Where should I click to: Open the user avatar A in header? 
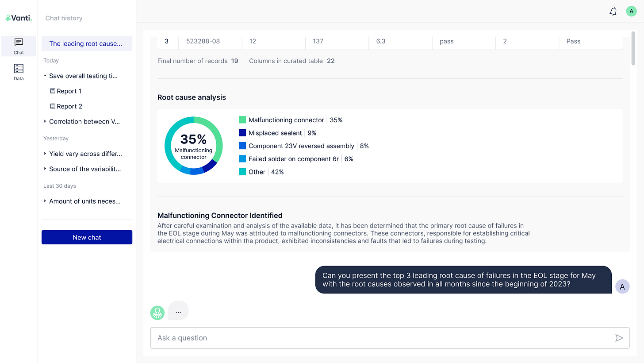point(631,12)
